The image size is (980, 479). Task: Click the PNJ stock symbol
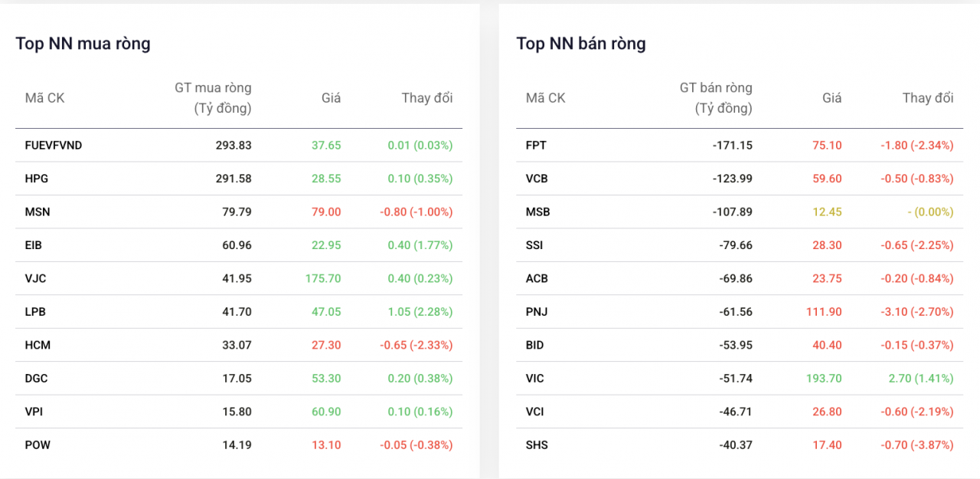click(x=537, y=312)
